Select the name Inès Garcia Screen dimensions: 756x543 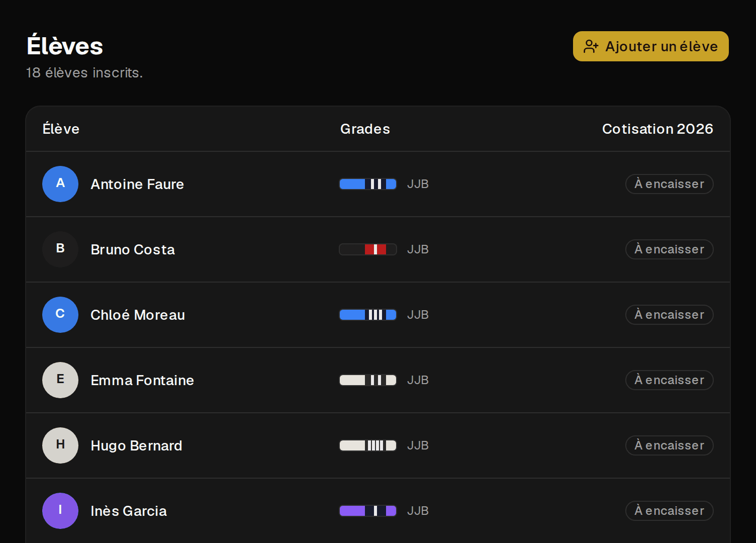[129, 511]
